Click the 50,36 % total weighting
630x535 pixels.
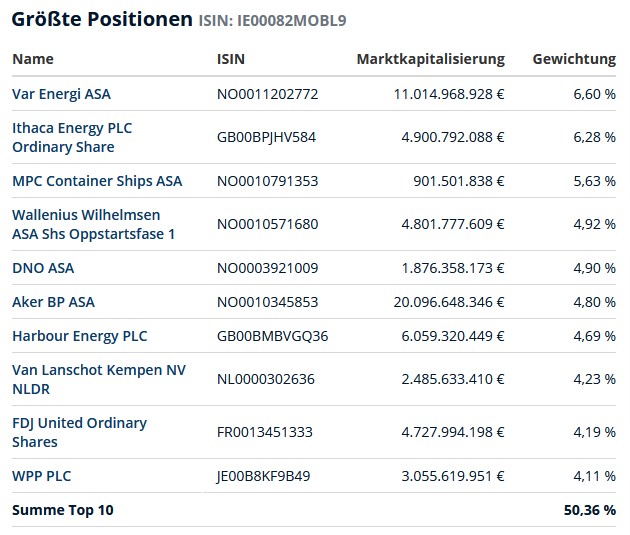(589, 510)
